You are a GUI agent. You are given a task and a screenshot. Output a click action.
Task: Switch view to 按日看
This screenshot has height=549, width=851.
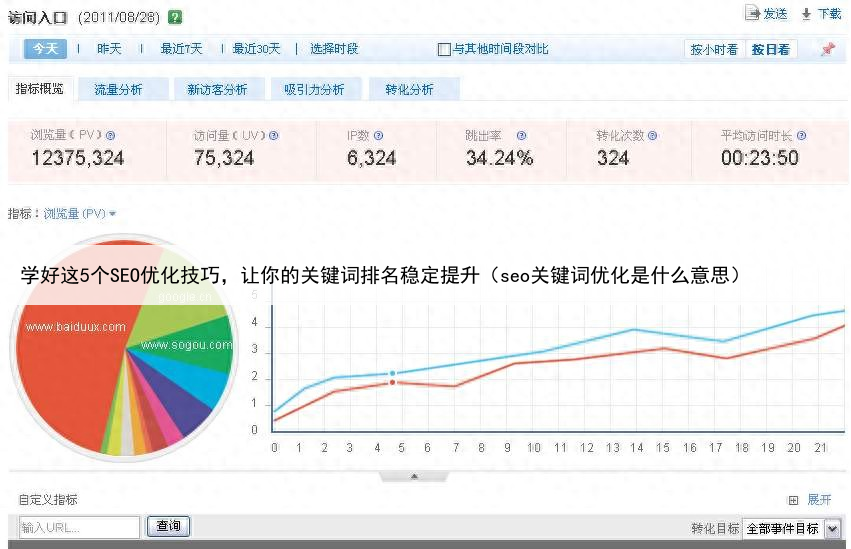click(771, 49)
